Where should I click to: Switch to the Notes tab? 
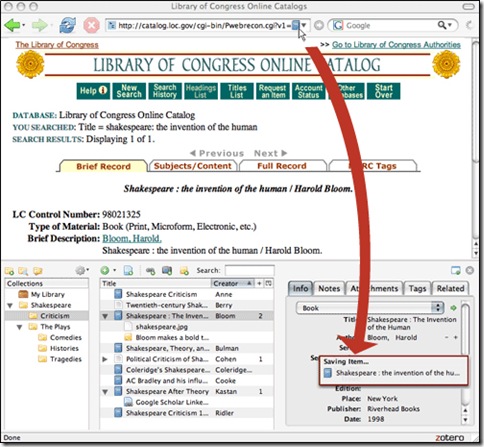pyautogui.click(x=329, y=288)
